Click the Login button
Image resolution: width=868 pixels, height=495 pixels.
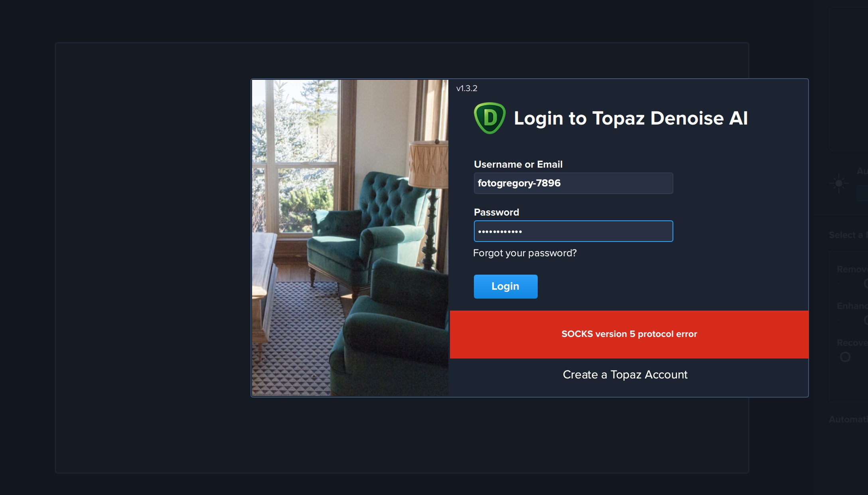[x=505, y=286]
